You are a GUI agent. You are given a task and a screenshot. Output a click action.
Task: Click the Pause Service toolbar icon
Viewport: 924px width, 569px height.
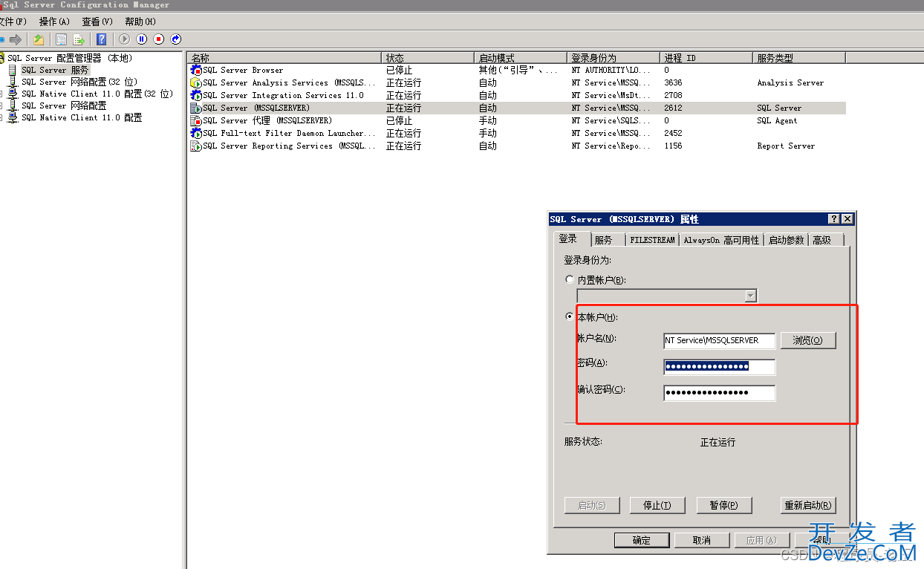tap(141, 39)
